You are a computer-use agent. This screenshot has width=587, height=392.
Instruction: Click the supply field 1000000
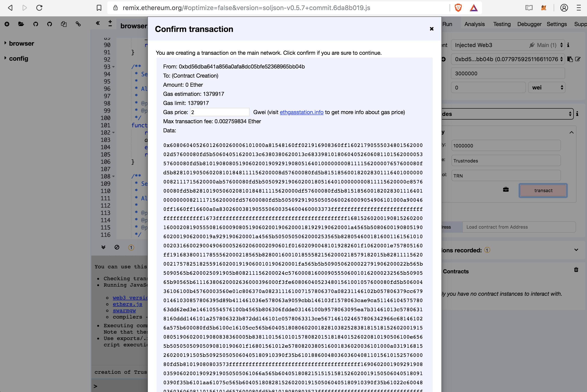[506, 146]
